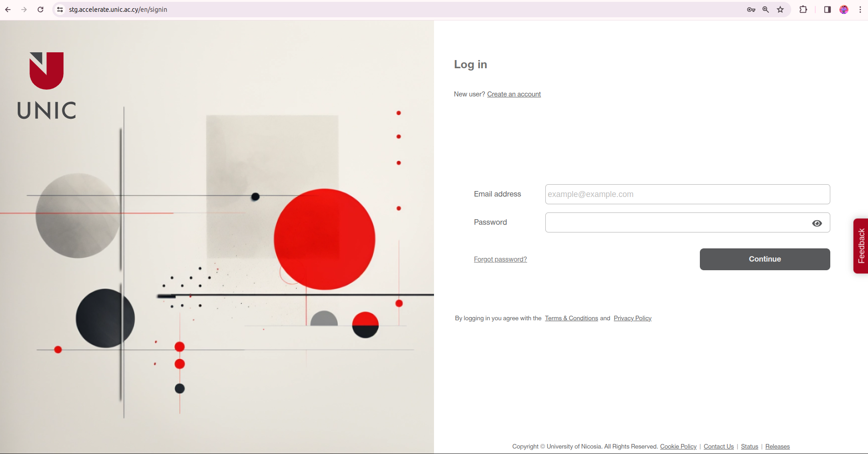This screenshot has height=454, width=868.
Task: Click the UNIC logo
Action: click(46, 86)
